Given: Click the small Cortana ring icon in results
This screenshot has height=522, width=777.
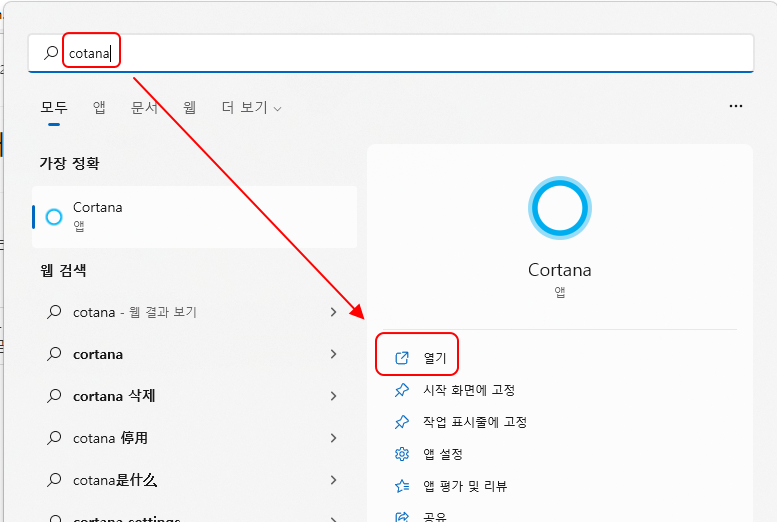Looking at the screenshot, I should pos(54,217).
